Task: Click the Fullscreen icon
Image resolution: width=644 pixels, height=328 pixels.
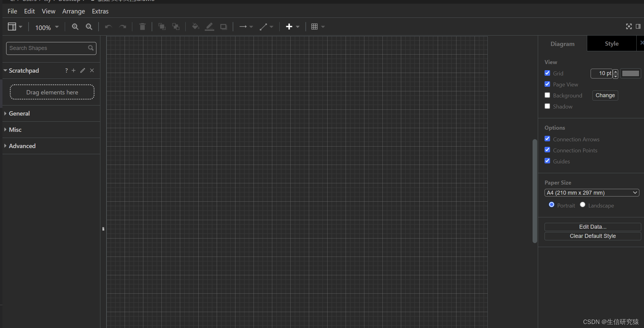Action: point(629,27)
